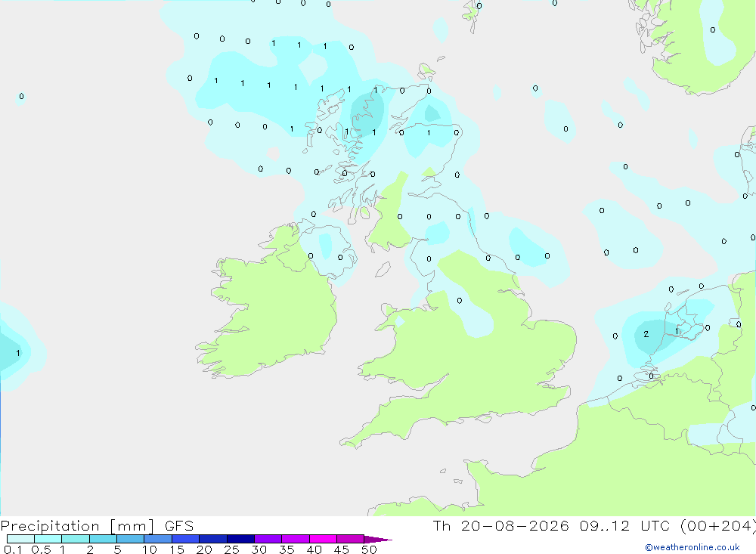Viewport: 756px width, 554px height.
Task: Click the "15" legend scale label
Action: click(x=177, y=549)
